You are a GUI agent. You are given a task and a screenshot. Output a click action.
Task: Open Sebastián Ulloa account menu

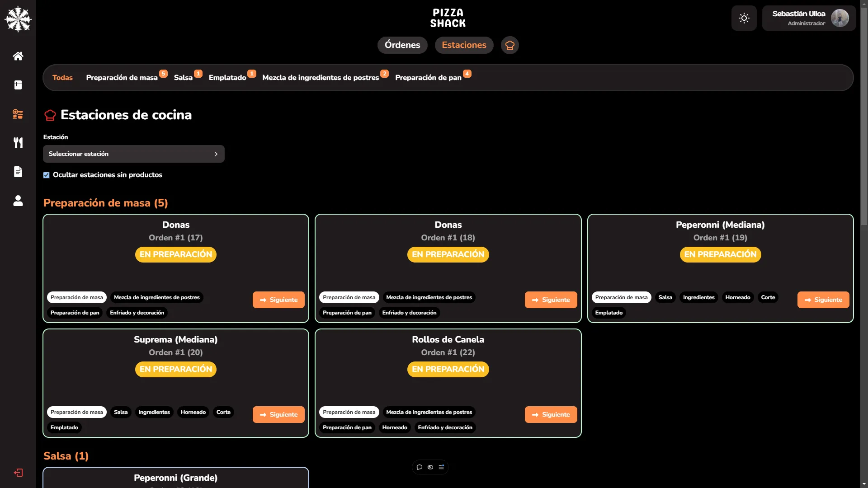(x=808, y=18)
